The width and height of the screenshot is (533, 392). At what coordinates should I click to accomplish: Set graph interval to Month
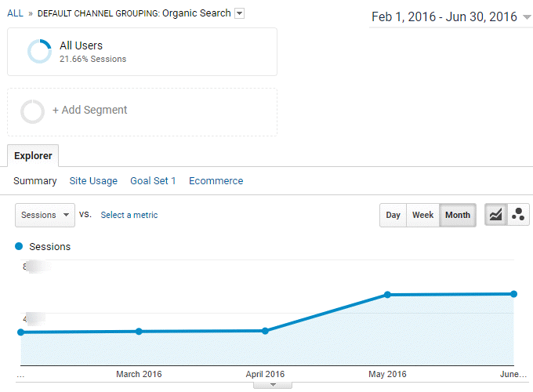[x=458, y=215]
